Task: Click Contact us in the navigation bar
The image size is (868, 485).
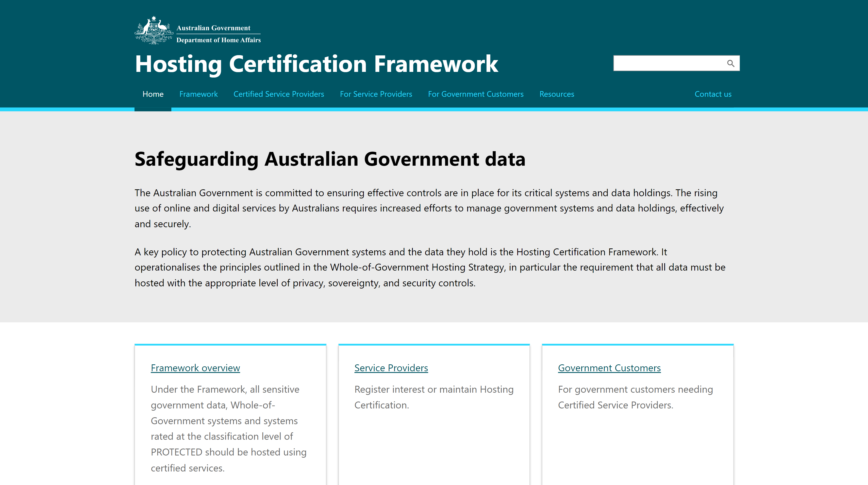Action: 713,94
